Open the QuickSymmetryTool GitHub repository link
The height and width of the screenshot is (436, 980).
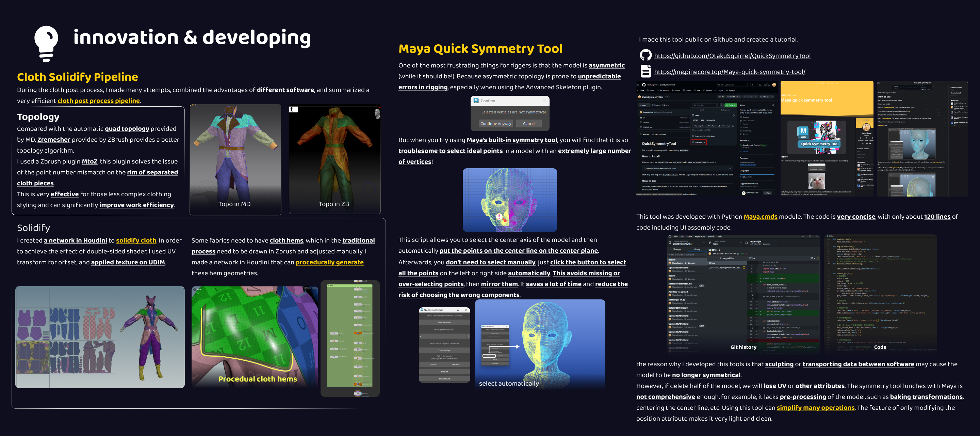tap(732, 56)
